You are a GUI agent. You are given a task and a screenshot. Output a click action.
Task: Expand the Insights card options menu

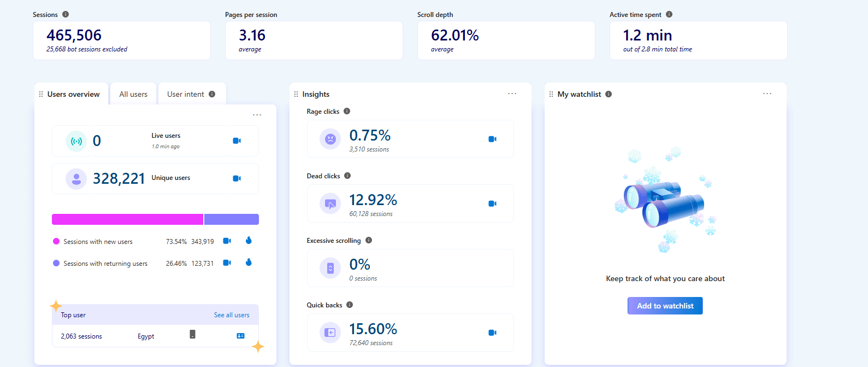(512, 94)
